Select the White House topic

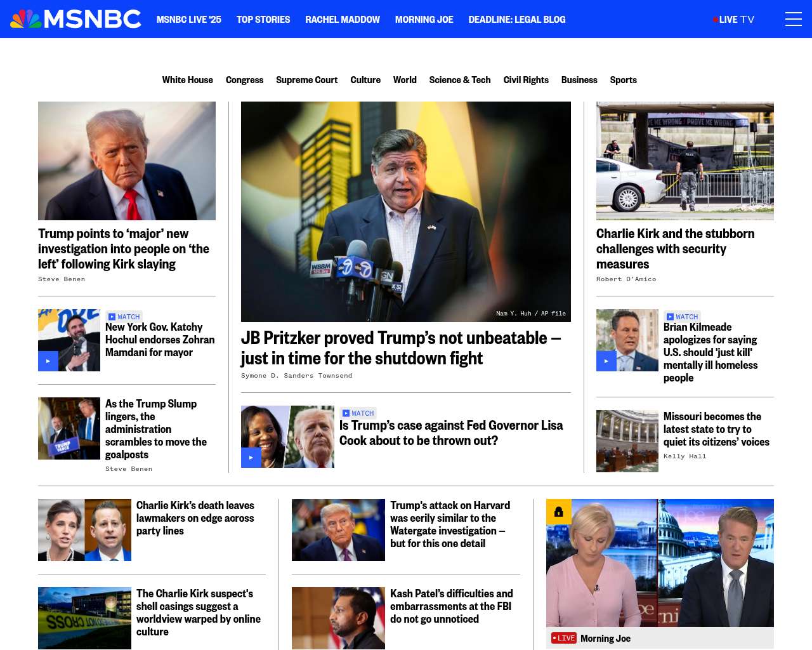click(x=188, y=80)
